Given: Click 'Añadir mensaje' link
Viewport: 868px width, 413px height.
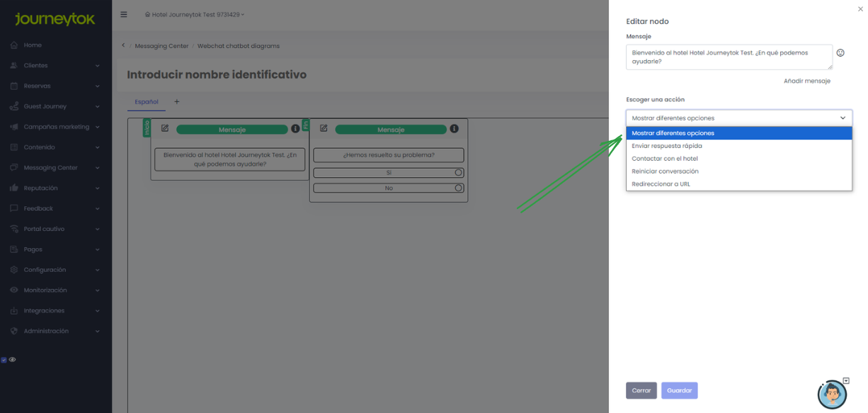Looking at the screenshot, I should click(806, 81).
